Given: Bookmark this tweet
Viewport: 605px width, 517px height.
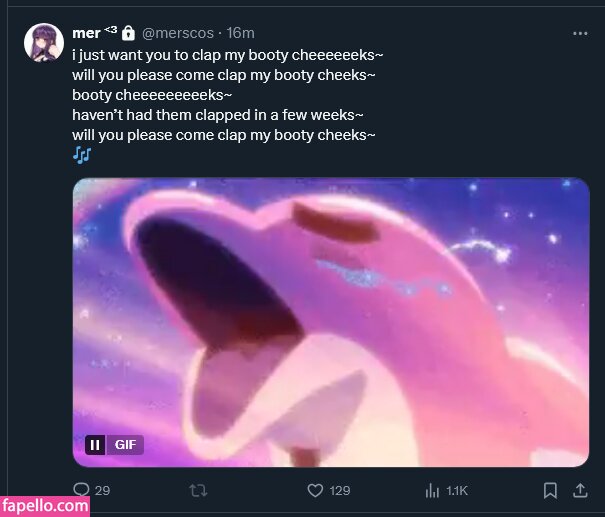Looking at the screenshot, I should pos(550,490).
